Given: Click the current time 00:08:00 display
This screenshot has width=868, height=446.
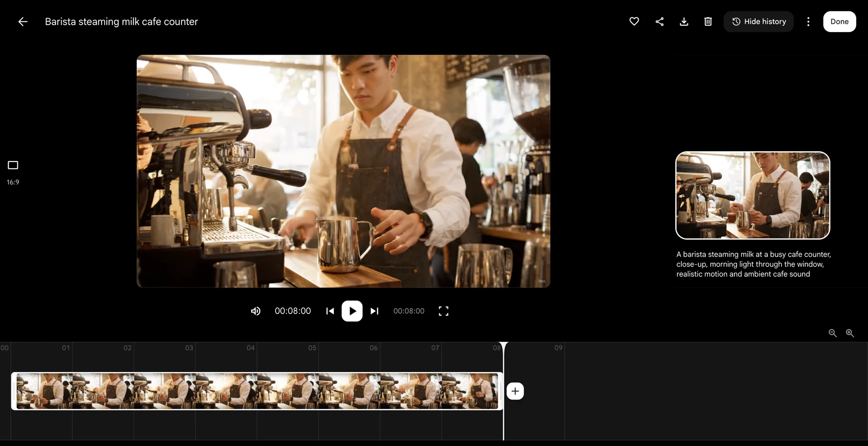Looking at the screenshot, I should click(x=293, y=311).
